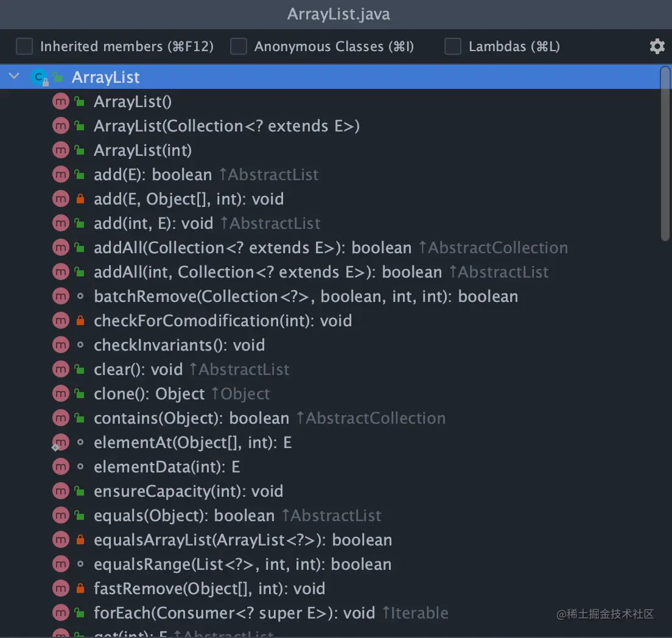Enable the Inherited members checkbox
The height and width of the screenshot is (638, 672).
24,46
